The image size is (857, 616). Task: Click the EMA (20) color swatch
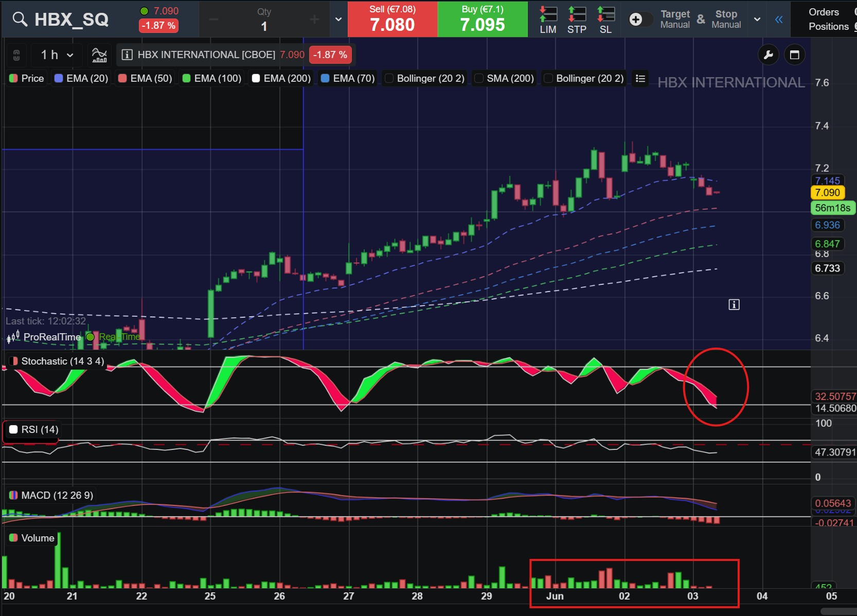(59, 78)
